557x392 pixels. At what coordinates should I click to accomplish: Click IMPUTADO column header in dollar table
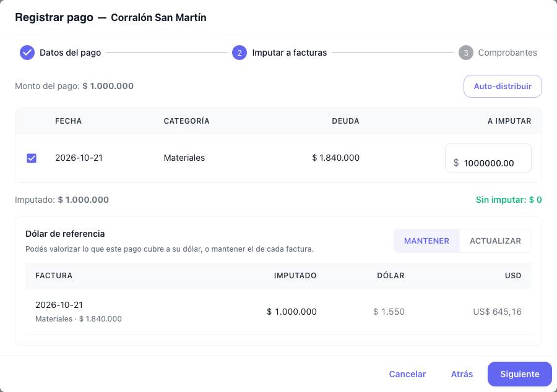(x=295, y=276)
